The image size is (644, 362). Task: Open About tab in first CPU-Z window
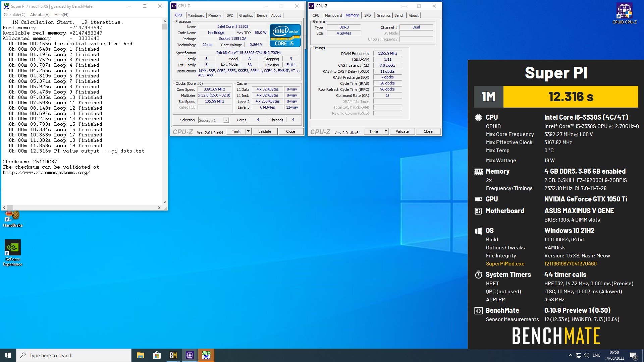point(276,15)
